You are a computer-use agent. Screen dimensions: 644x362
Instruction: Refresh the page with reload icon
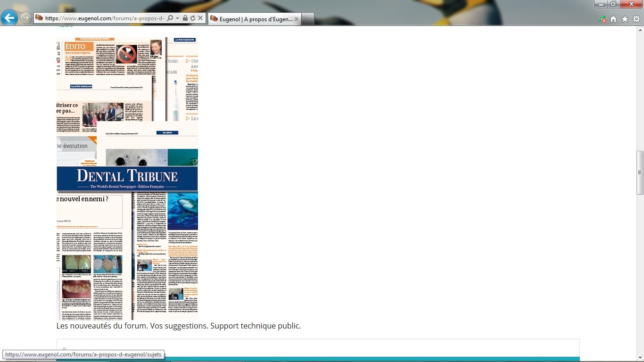(x=192, y=18)
